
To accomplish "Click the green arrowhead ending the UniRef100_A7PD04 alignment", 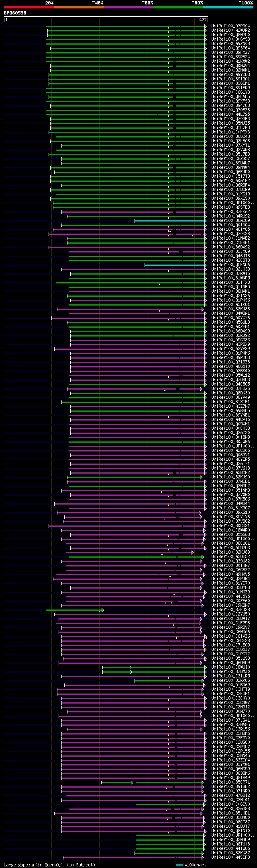I will 206,26.
